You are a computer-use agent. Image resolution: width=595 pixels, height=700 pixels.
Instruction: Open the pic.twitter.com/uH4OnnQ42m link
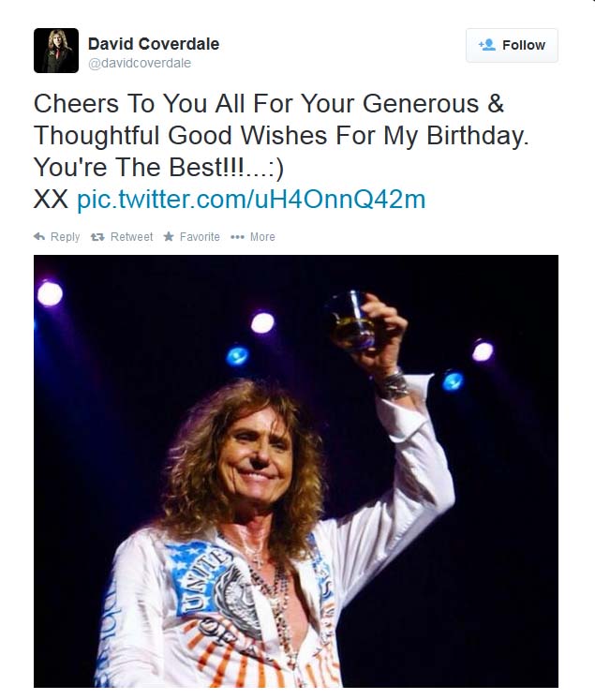coord(251,200)
